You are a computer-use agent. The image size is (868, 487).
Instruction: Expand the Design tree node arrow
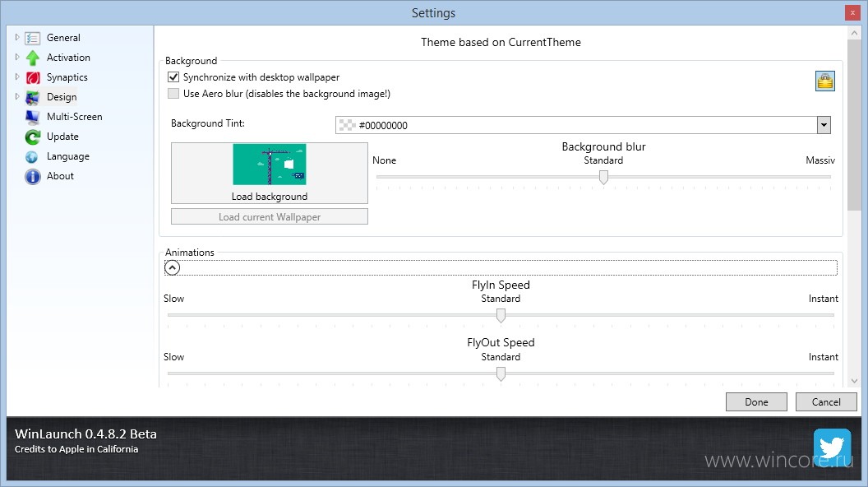(x=17, y=96)
